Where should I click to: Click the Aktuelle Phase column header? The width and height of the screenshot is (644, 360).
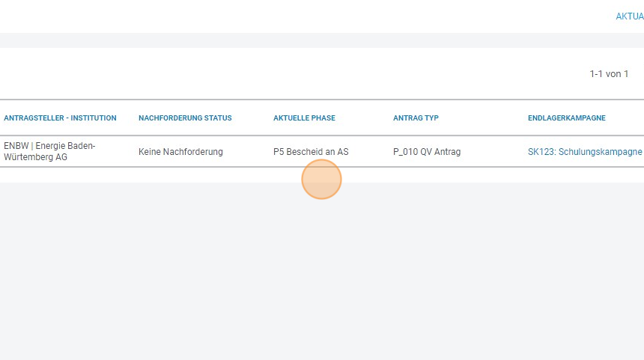coord(304,118)
